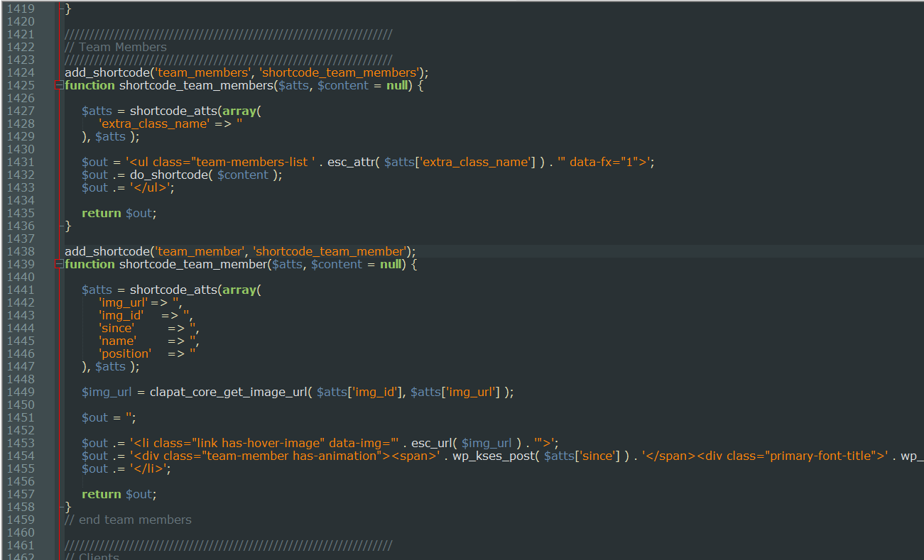Click line number 1438 in the margin
This screenshot has height=560, width=924.
pos(20,251)
